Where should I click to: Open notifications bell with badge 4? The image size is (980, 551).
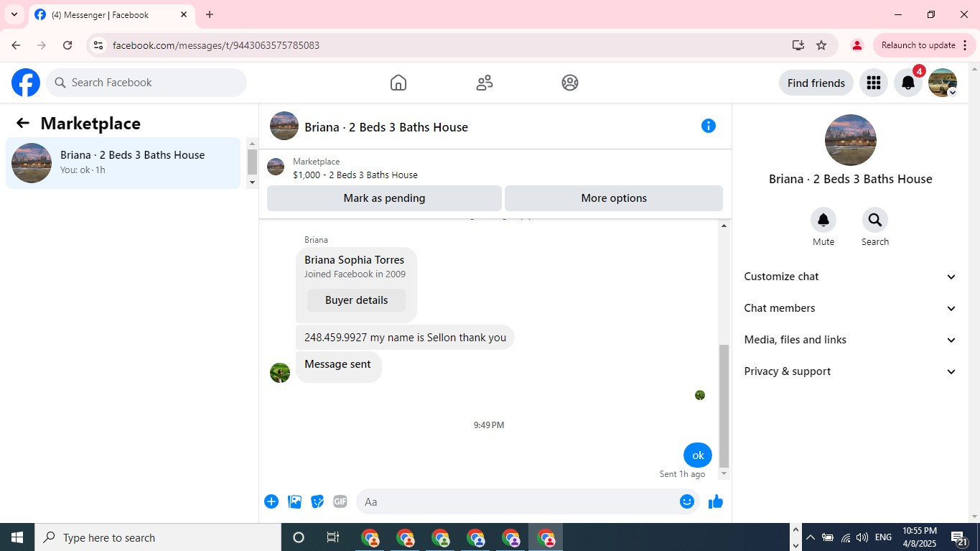tap(908, 83)
